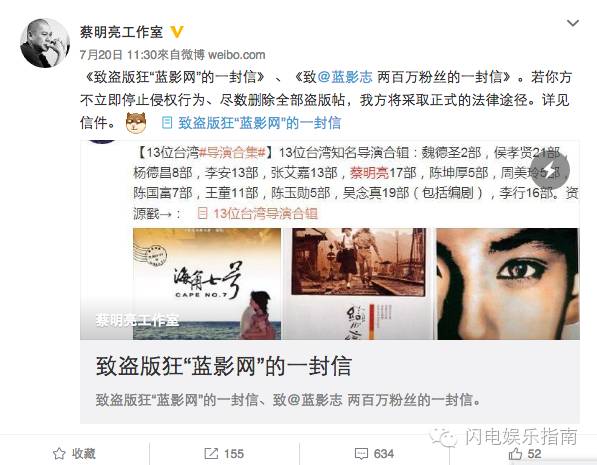Open the Cape No.7 poster thumbnail
Screen dimensions: 597x465
click(207, 284)
